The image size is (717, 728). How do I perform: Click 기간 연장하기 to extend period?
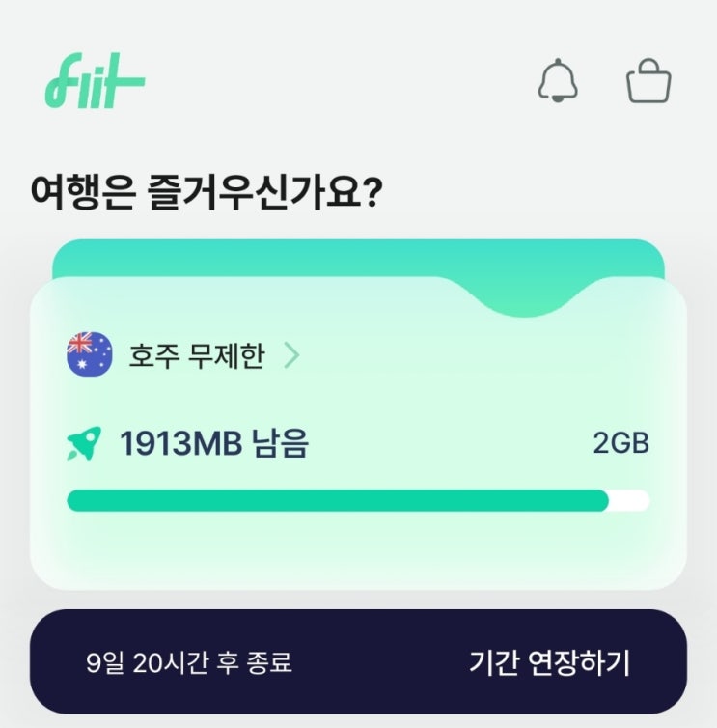pos(549,662)
